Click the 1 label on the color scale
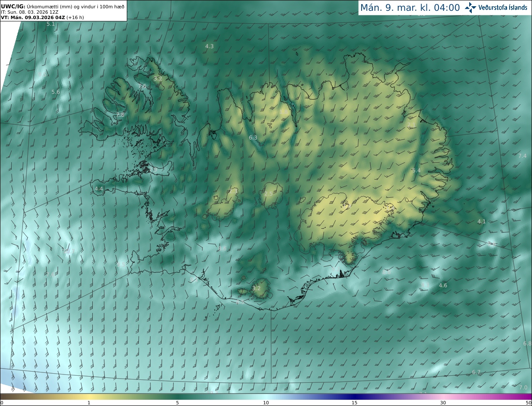Viewport: 532px width, 406px height. pyautogui.click(x=89, y=403)
